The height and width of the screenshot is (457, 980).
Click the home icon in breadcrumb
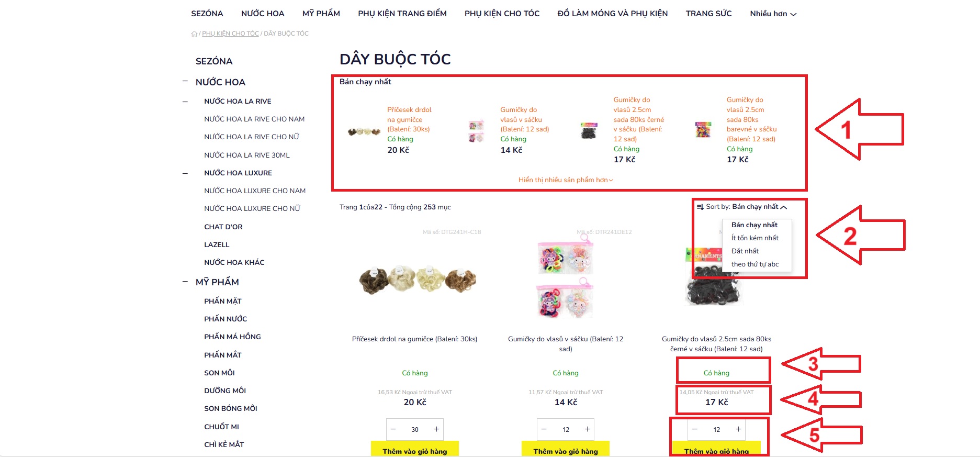point(194,34)
